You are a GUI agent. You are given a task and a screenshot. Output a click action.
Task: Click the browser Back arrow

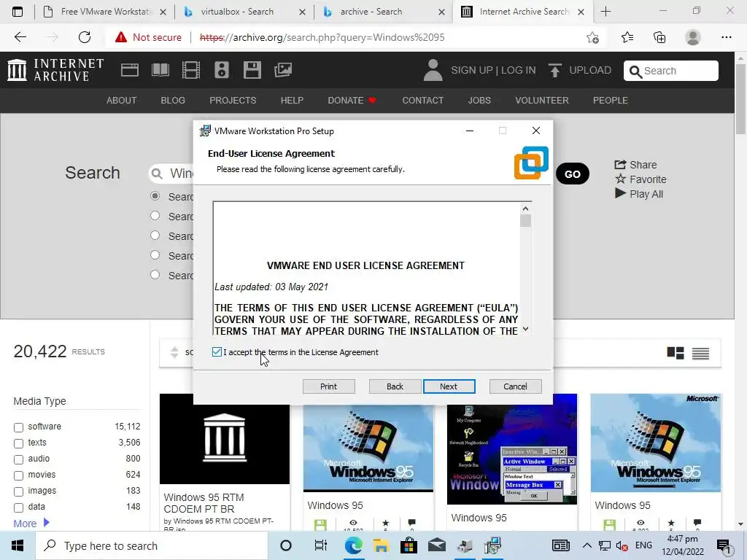pos(20,37)
